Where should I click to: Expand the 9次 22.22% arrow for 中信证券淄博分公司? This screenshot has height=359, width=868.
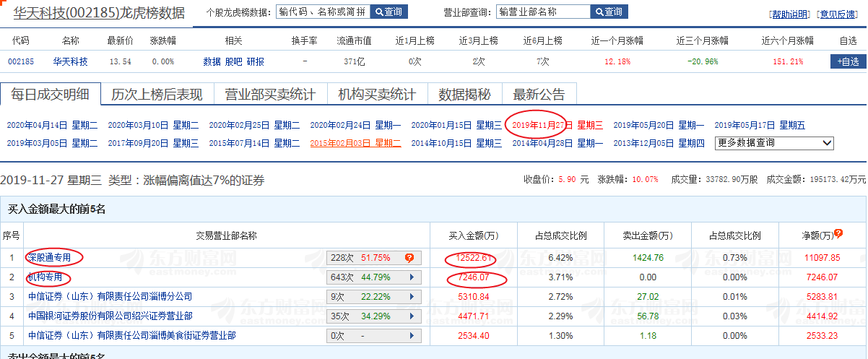point(412,296)
